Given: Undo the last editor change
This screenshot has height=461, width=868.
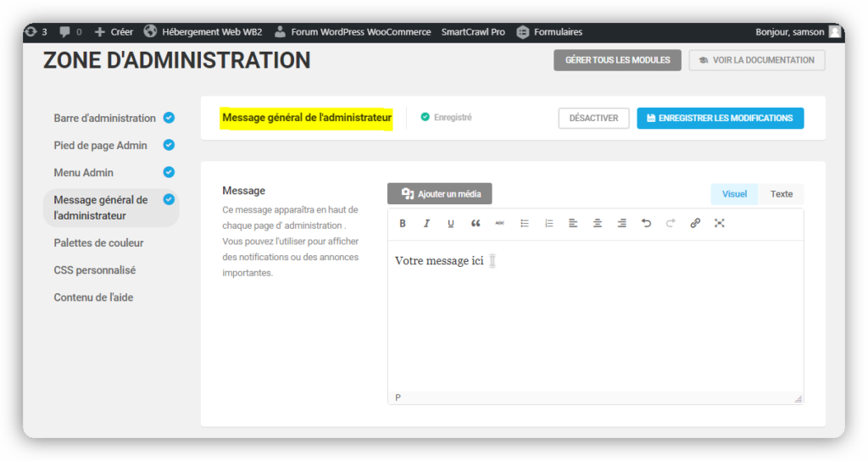Looking at the screenshot, I should coord(646,224).
